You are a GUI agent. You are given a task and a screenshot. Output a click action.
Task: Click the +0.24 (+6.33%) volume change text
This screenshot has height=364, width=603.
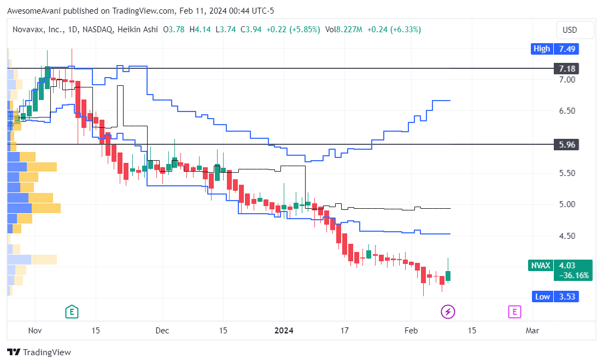point(394,30)
